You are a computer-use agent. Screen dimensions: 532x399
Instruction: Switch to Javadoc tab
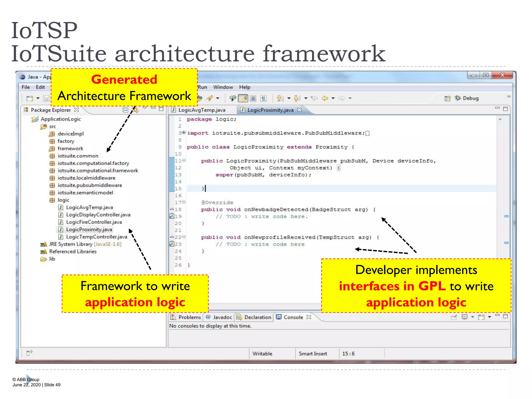pos(219,317)
